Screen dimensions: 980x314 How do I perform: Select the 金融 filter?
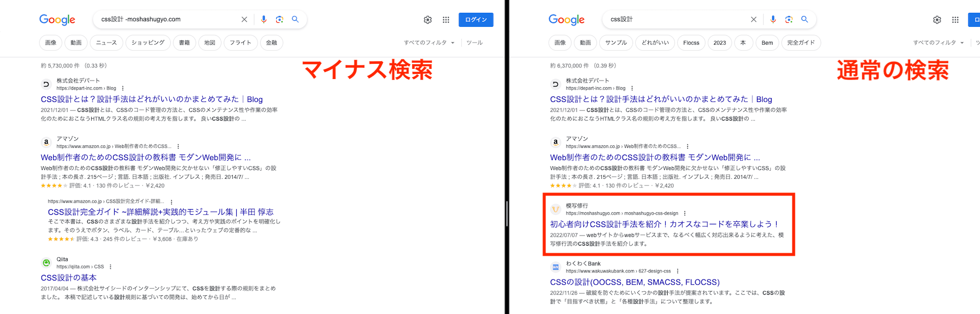click(x=272, y=43)
